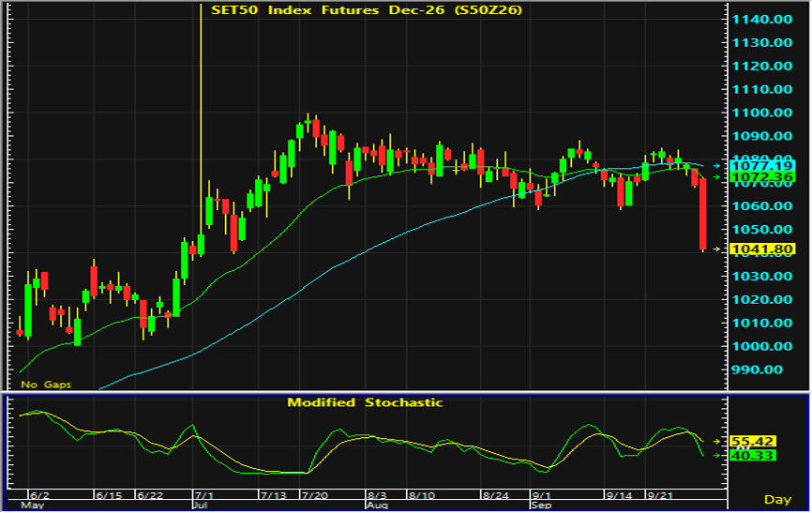Viewport: 812px width, 513px height.
Task: Click the green arrow marker beside 1072.36
Action: coord(716,177)
